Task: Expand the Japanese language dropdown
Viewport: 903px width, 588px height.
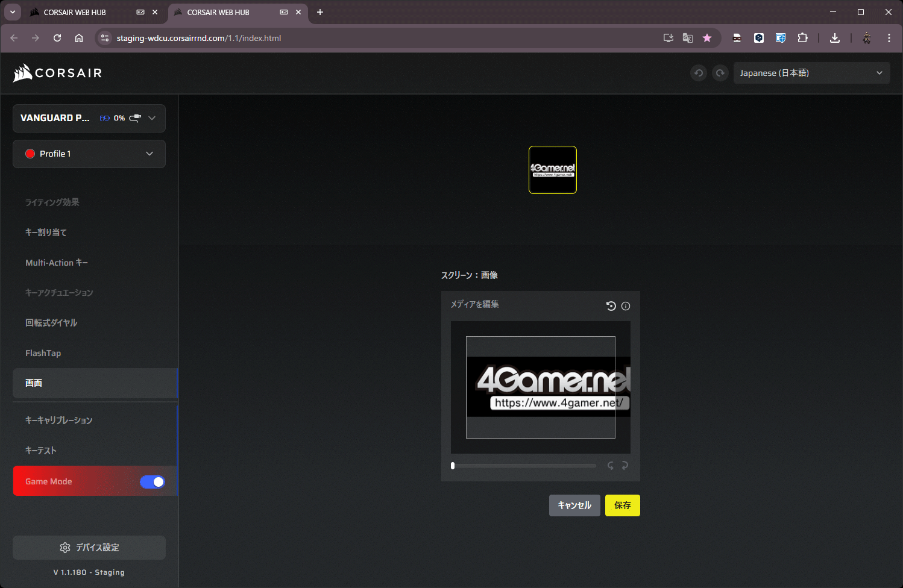Action: tap(811, 73)
